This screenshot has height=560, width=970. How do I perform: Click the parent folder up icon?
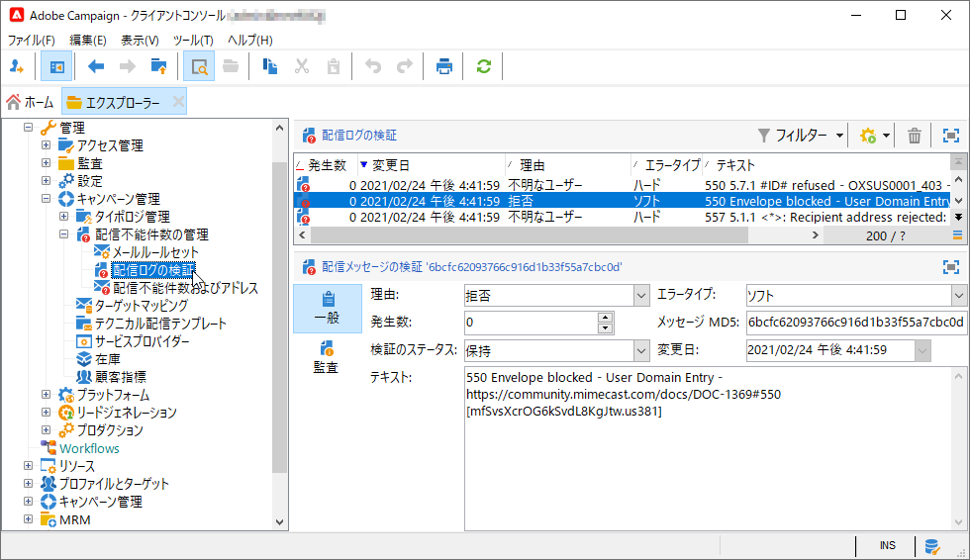click(159, 66)
